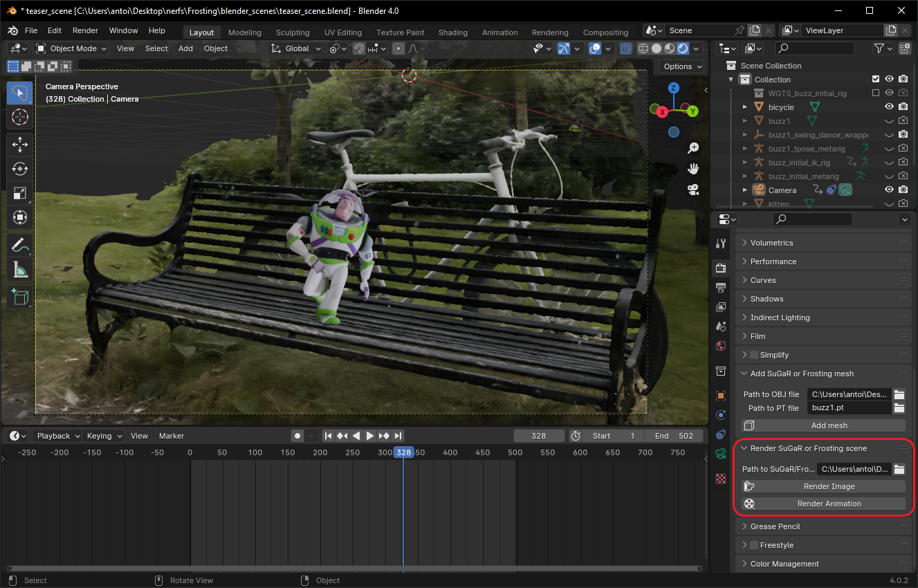Open the Keying dropdown in timeline
The width and height of the screenshot is (918, 588).
click(x=103, y=436)
